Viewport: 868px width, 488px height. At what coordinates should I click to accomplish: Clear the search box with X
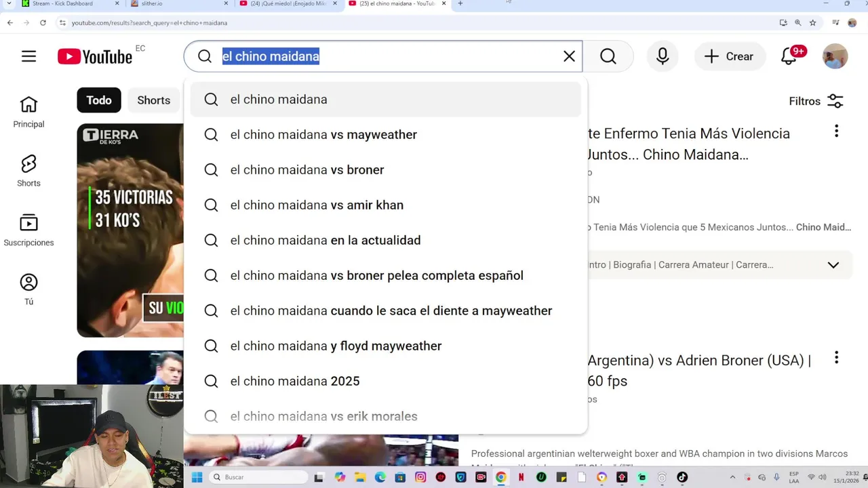coord(569,56)
